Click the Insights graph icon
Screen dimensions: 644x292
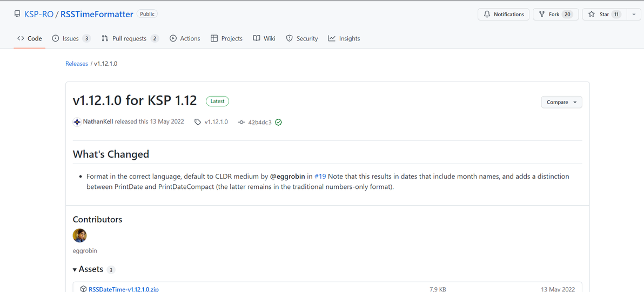(x=332, y=38)
